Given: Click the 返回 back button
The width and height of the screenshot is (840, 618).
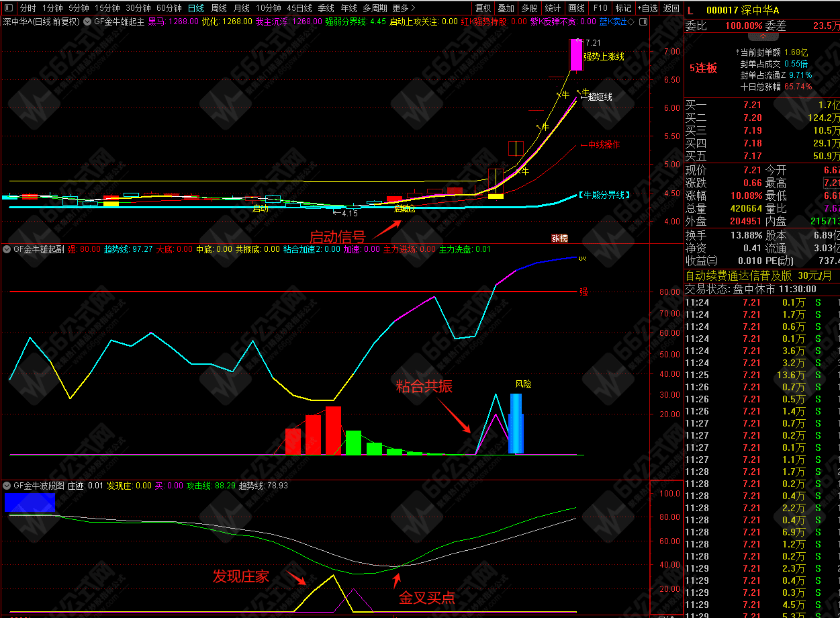Looking at the screenshot, I should (x=671, y=8).
